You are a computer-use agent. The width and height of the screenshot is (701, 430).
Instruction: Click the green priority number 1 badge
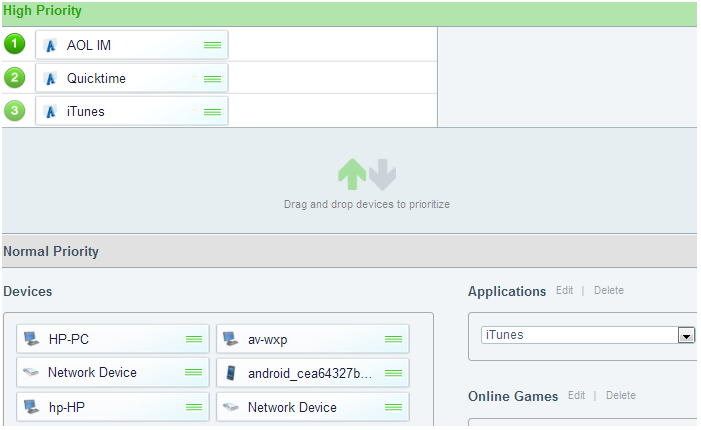[x=14, y=44]
